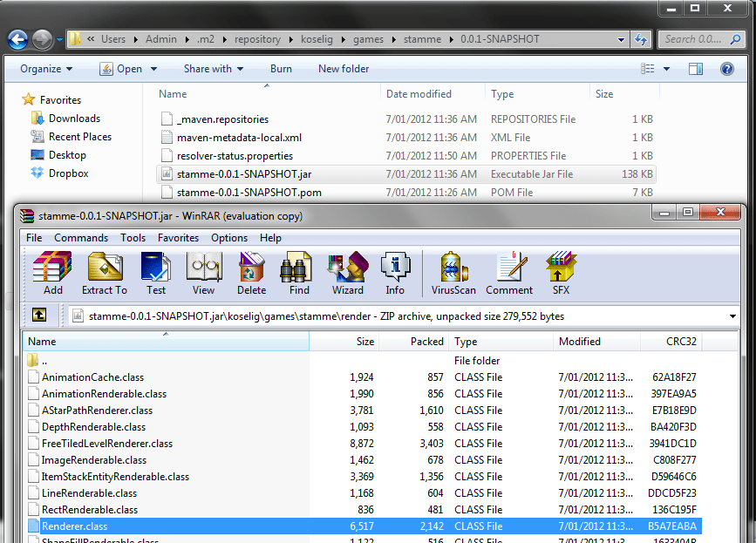This screenshot has height=543, width=756.
Task: Expand WinRAR path dropdown arrow
Action: point(732,316)
